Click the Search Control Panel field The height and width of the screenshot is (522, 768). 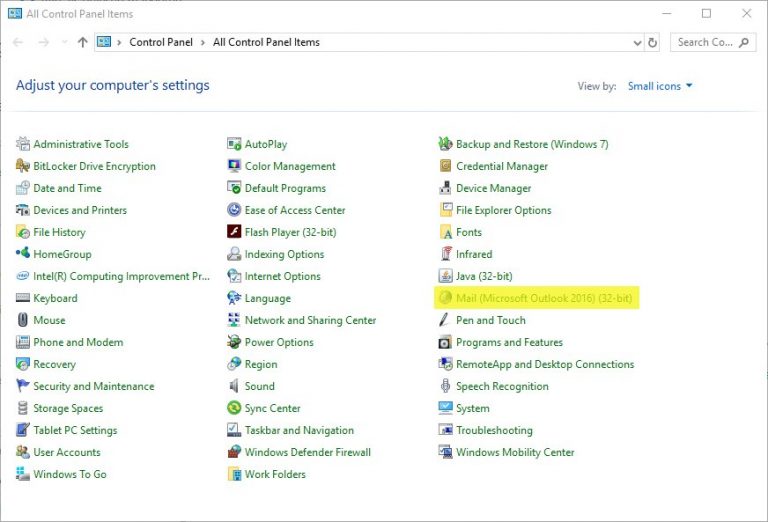713,43
